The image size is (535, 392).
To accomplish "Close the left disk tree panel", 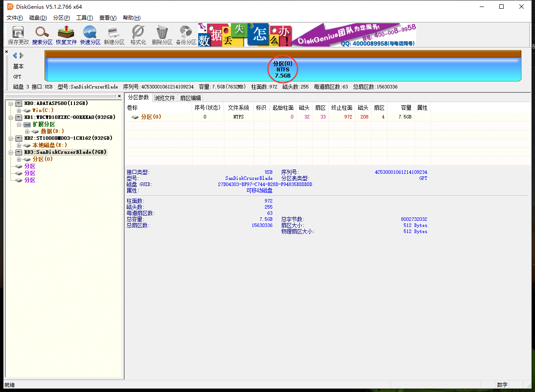I will point(119,96).
